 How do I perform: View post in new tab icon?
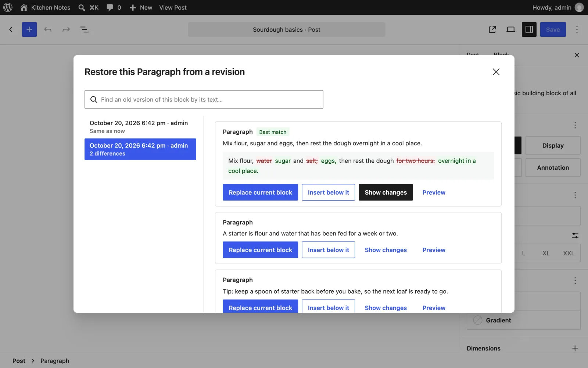click(492, 29)
